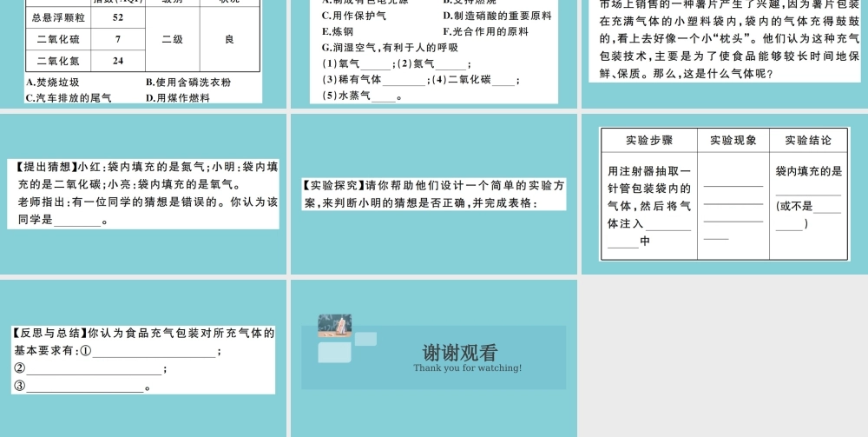Click the Thank you for watching! subtitle
This screenshot has height=437, width=868.
467,367
